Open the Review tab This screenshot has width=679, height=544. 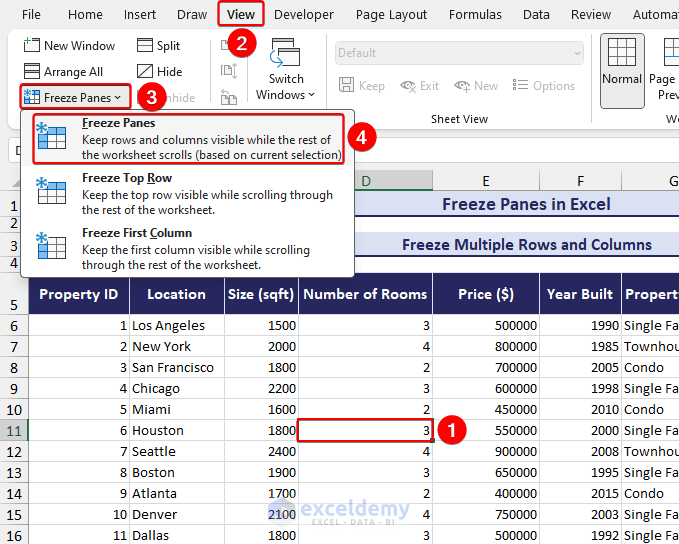point(591,15)
